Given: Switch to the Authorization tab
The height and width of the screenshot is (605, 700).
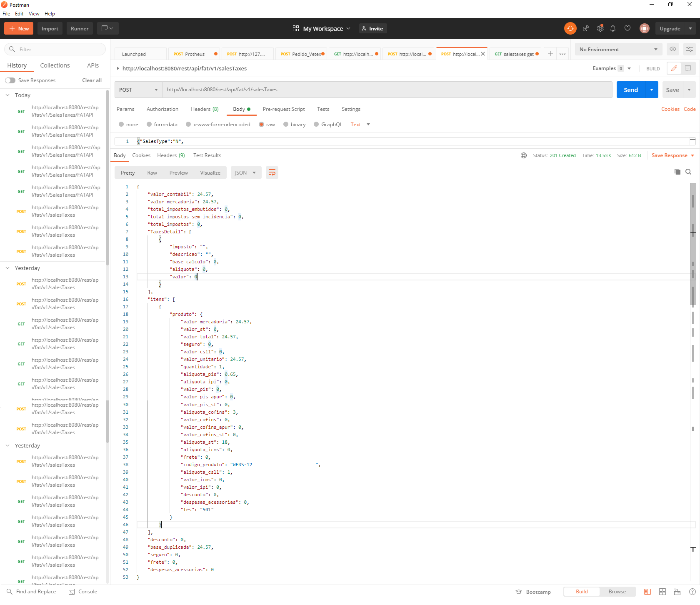Looking at the screenshot, I should 162,109.
